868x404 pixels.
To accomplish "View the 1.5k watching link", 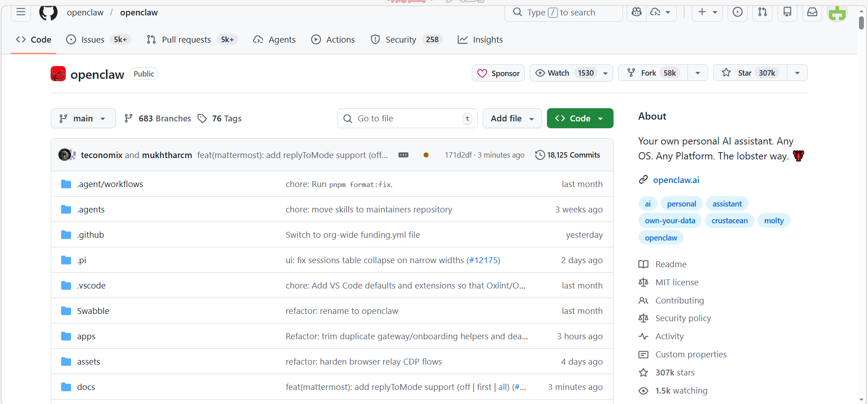I will [681, 390].
